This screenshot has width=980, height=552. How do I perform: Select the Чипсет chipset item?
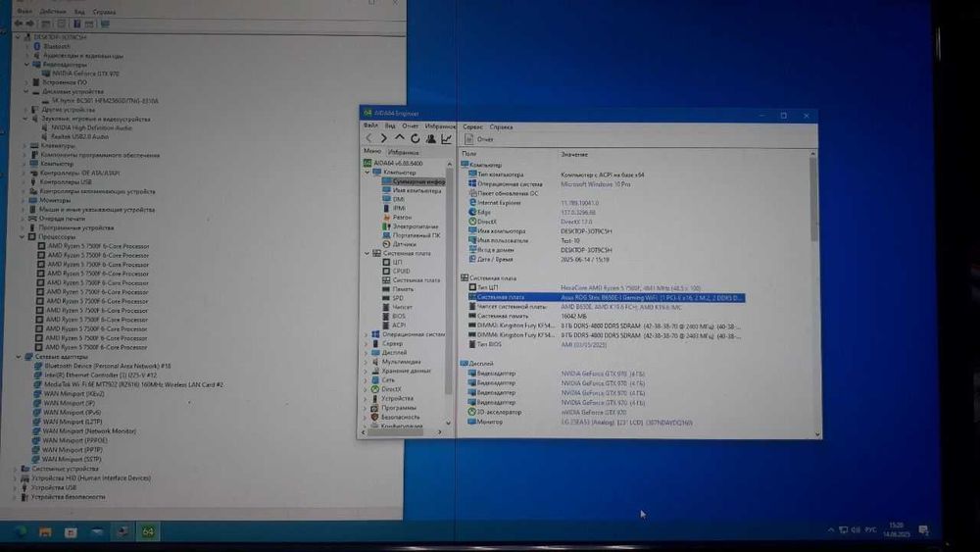397,307
